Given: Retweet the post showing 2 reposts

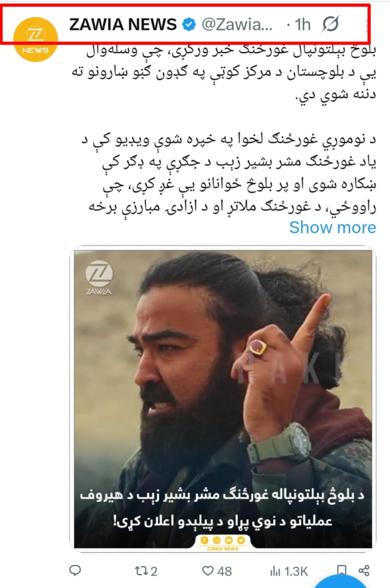Looking at the screenshot, I should point(146,571).
